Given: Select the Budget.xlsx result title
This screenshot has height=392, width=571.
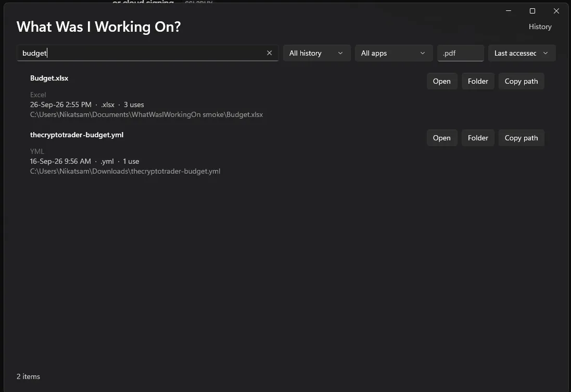Looking at the screenshot, I should [49, 78].
